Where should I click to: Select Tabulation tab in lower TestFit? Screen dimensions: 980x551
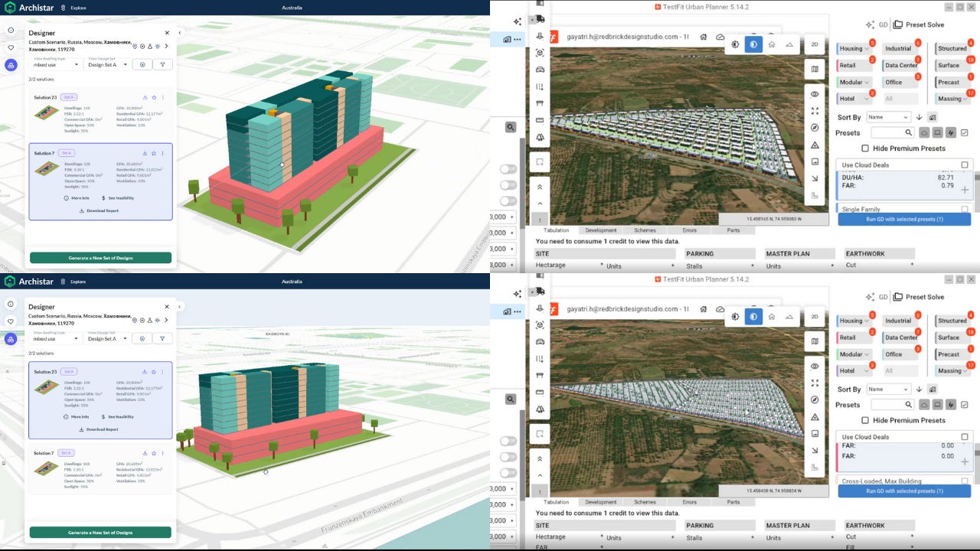(x=556, y=502)
